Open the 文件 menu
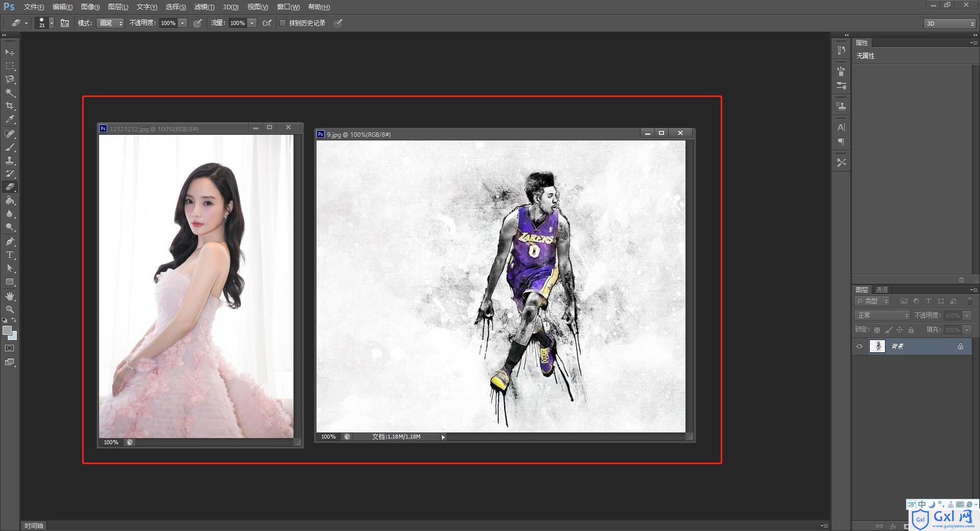 pos(34,7)
